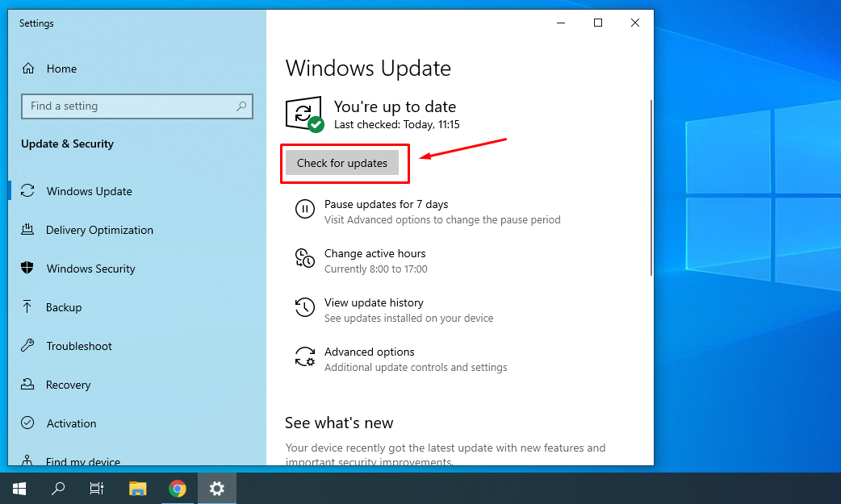Click the gear-arrows icon for Advanced options

point(304,356)
